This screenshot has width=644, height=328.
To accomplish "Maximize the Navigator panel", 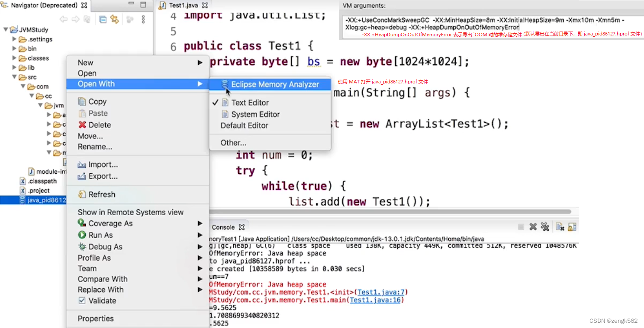I will 143,5.
